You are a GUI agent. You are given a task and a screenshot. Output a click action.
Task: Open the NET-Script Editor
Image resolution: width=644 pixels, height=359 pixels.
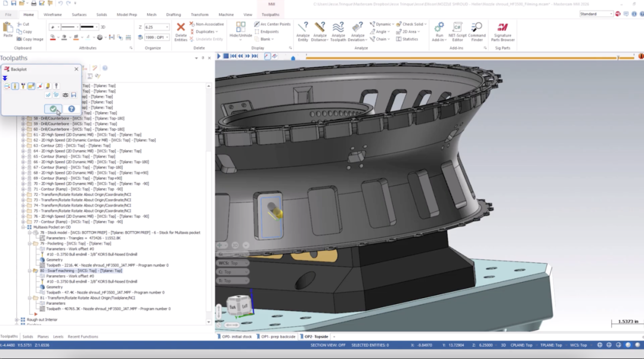point(457,32)
